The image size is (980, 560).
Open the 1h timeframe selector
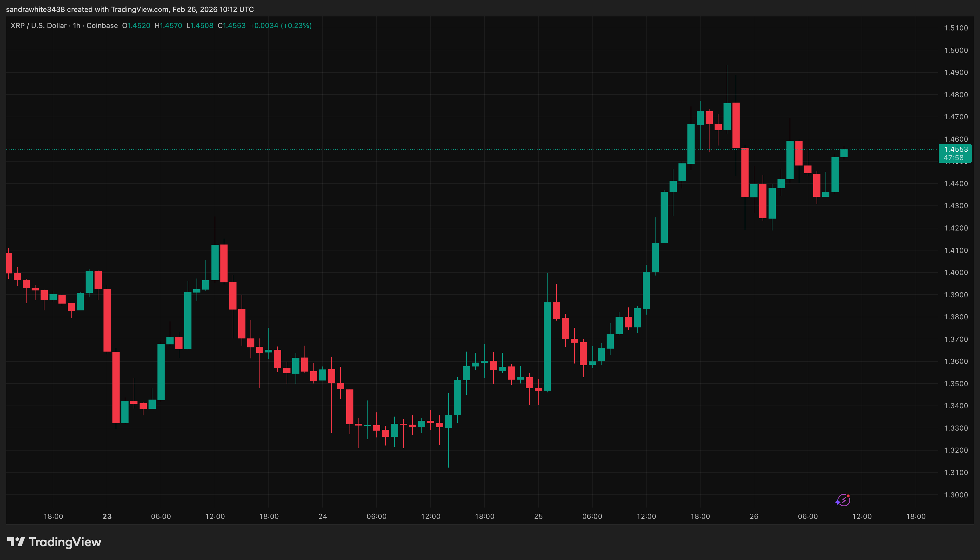pyautogui.click(x=75, y=25)
